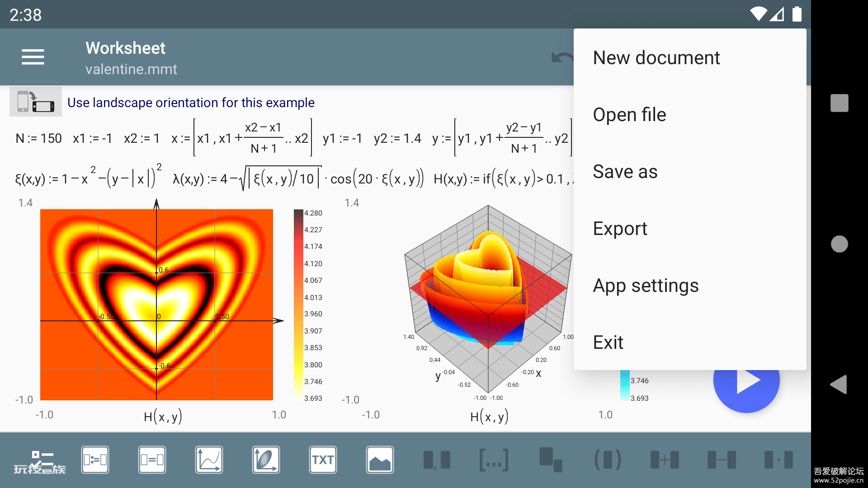Tap the 3D heart surface plot
Image resolution: width=868 pixels, height=488 pixels.
(x=488, y=299)
